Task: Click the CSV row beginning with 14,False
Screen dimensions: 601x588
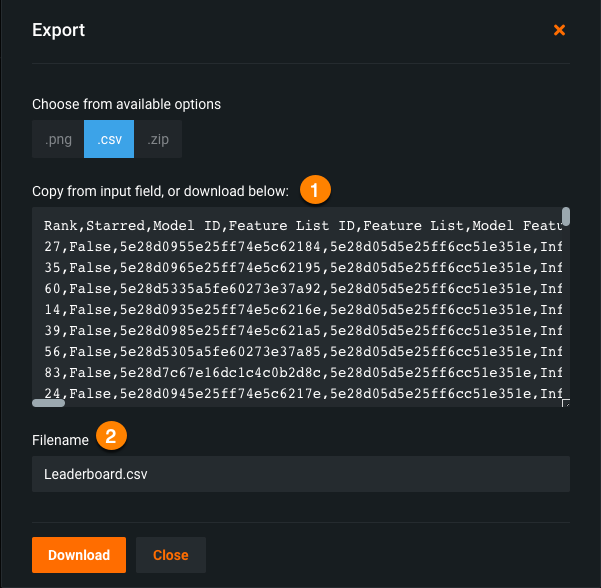Action: point(300,310)
